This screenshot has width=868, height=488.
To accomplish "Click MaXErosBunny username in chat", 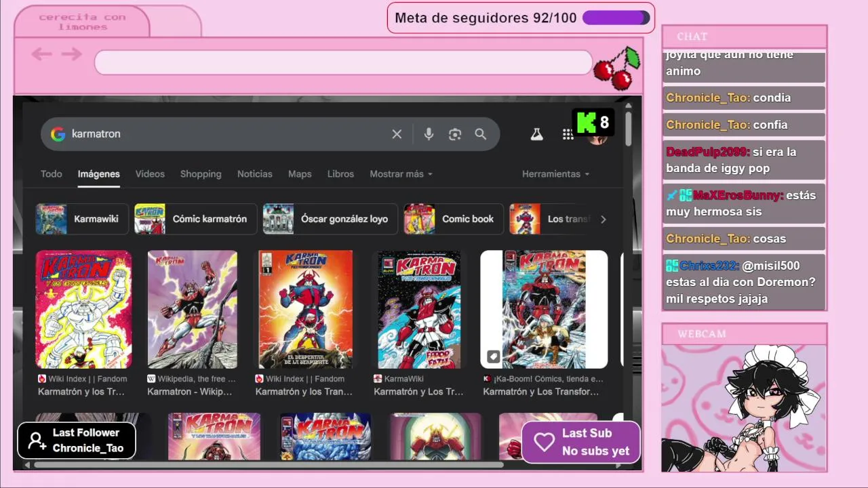I will coord(738,195).
